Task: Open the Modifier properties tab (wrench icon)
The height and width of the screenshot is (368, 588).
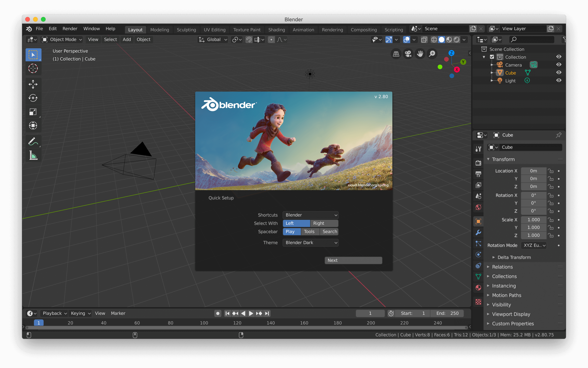Action: pos(478,233)
